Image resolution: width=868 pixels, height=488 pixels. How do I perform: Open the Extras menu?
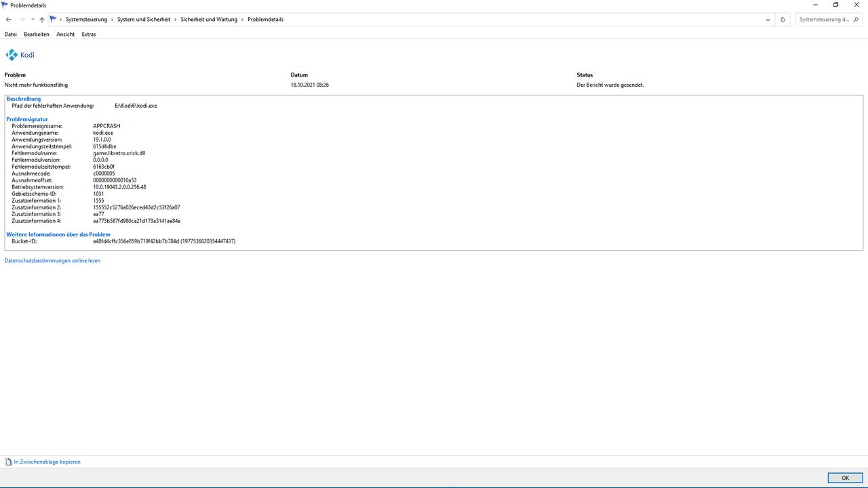[x=89, y=34]
